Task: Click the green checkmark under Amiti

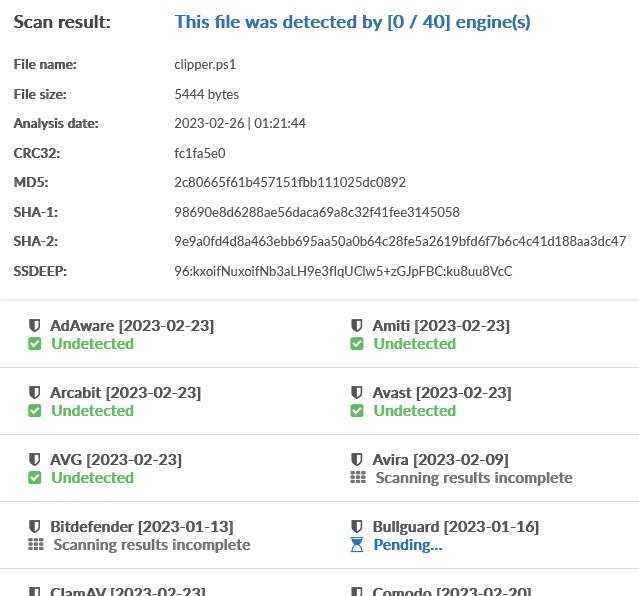Action: pos(357,344)
